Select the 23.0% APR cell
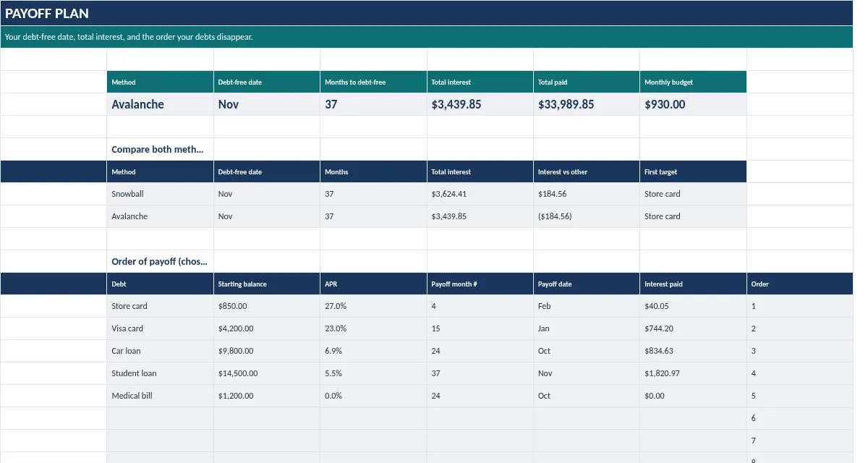This screenshot has width=868, height=463. pos(373,328)
